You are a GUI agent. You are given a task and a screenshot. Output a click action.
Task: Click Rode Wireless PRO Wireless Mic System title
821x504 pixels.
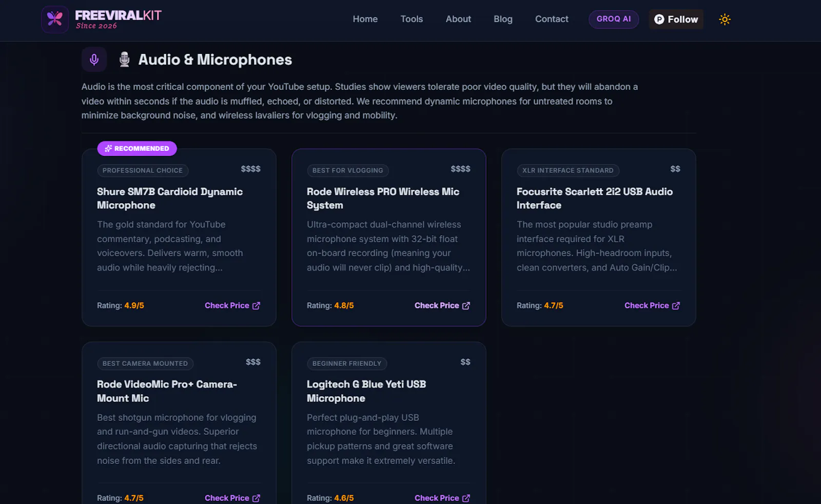coord(383,199)
